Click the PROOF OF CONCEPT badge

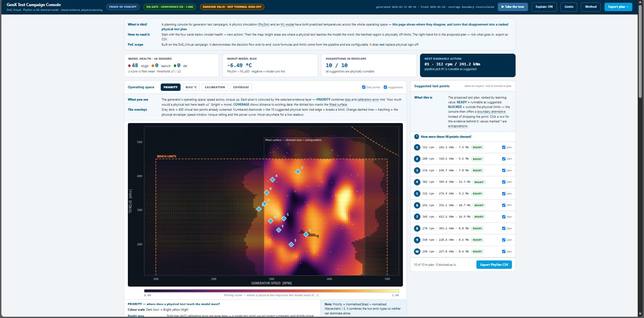pos(123,7)
